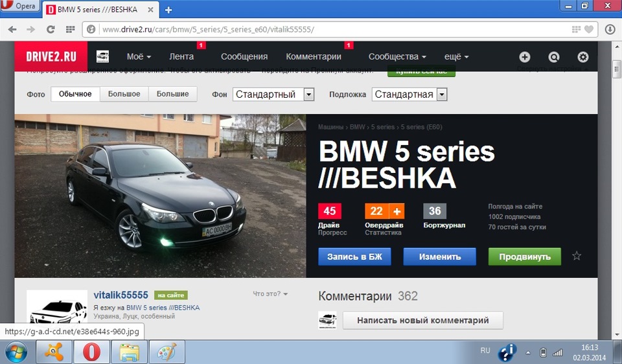Click the orange 22 Овердрайв badge

pos(376,211)
